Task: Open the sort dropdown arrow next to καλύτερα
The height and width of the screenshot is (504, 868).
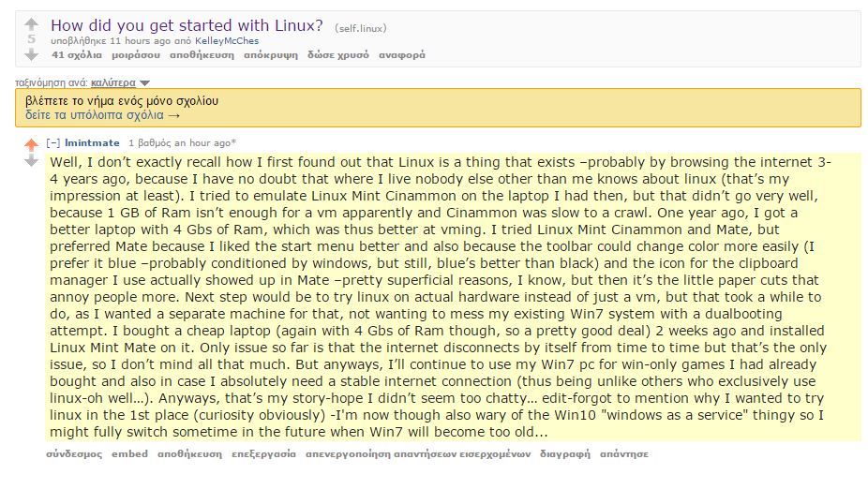Action: [145, 83]
